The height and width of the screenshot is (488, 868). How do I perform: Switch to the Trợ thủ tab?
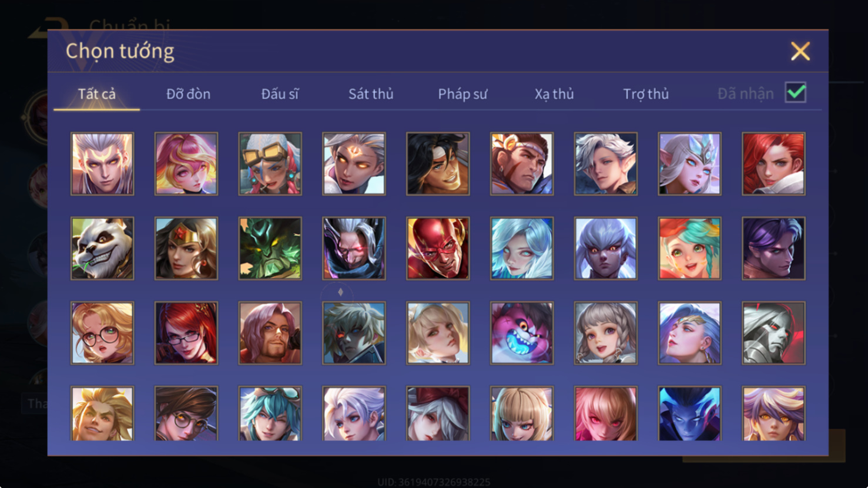click(646, 94)
